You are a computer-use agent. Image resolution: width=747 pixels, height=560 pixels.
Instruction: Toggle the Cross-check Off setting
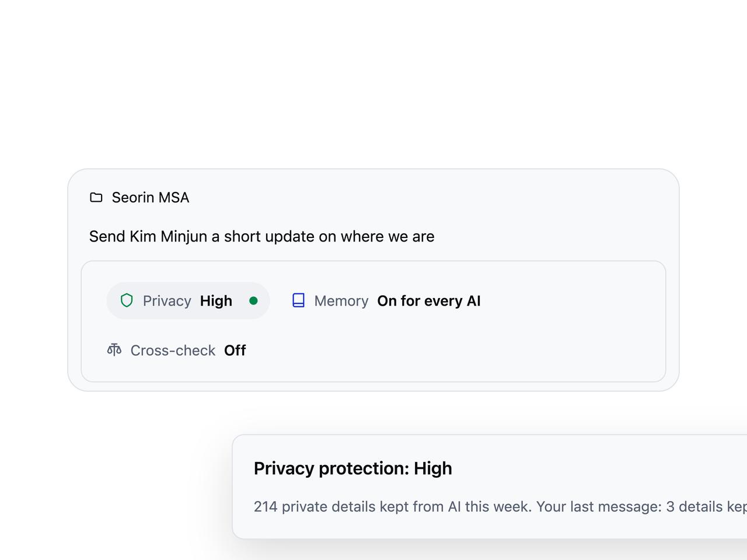click(176, 350)
